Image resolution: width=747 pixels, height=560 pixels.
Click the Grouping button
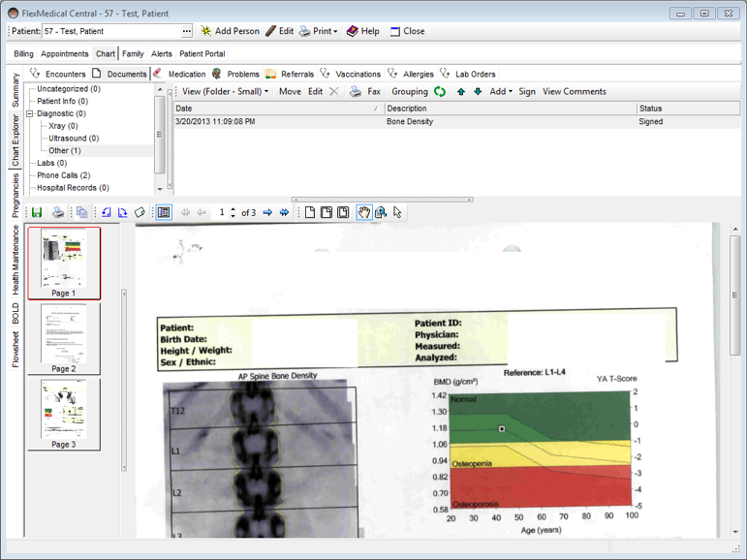[410, 91]
